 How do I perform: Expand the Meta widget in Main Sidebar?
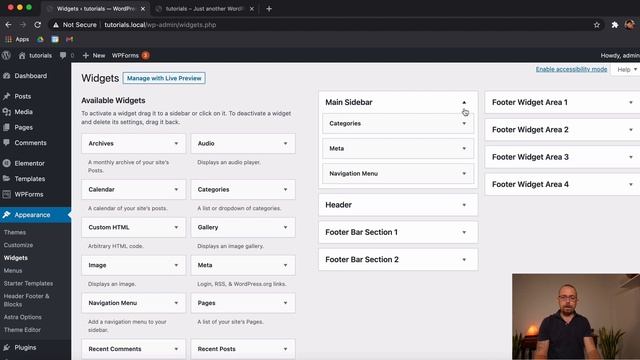click(x=464, y=149)
